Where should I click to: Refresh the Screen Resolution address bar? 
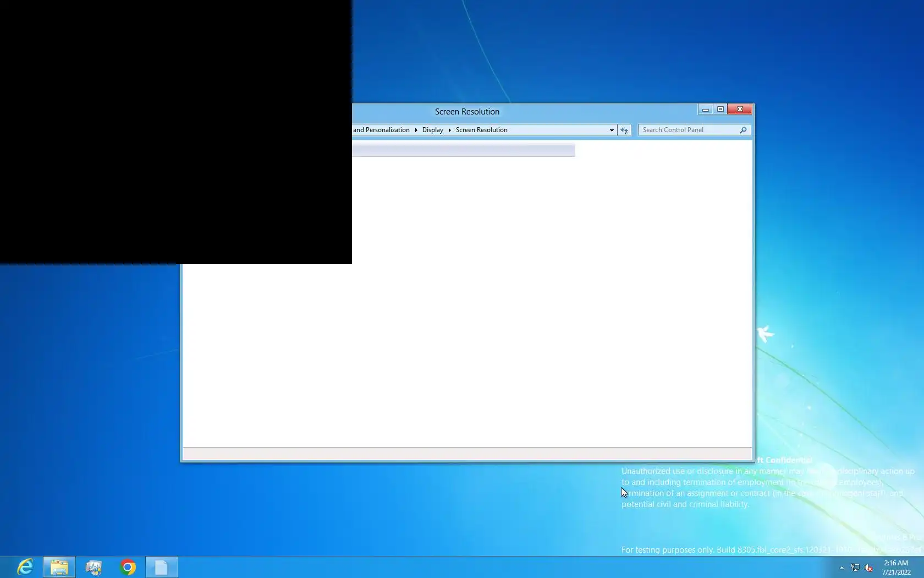(x=624, y=130)
